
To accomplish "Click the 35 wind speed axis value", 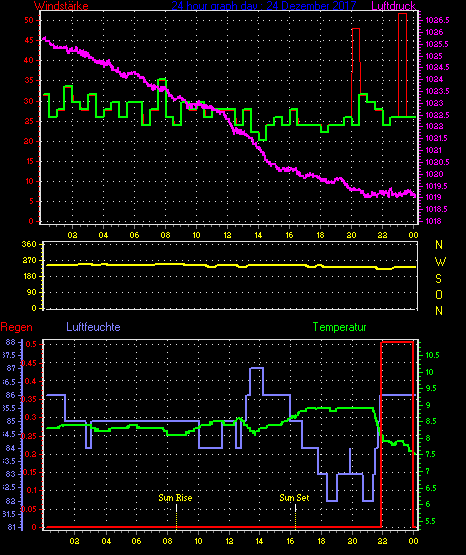I will 29,80.
